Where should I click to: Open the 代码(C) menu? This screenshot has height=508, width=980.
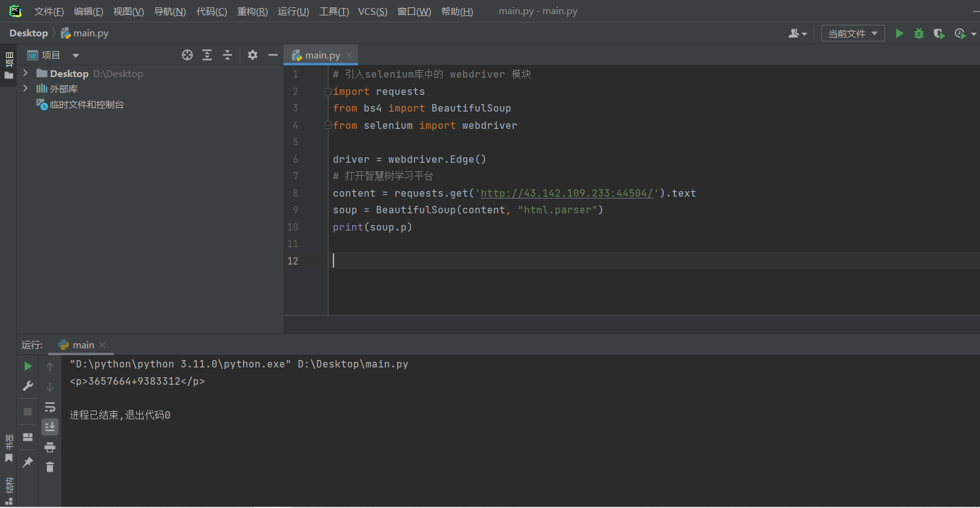pos(211,12)
